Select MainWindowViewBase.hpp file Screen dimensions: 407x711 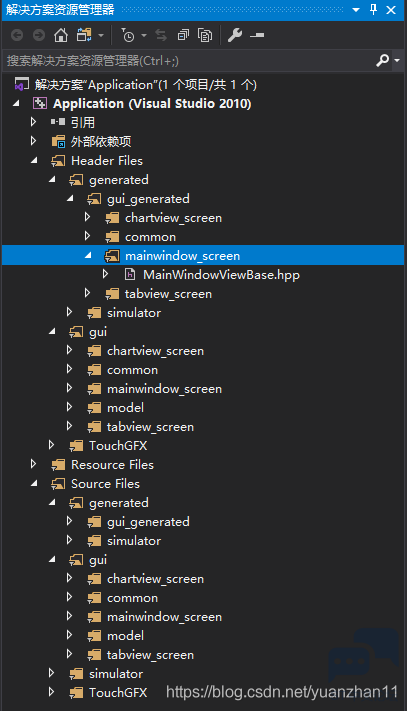pyautogui.click(x=221, y=275)
